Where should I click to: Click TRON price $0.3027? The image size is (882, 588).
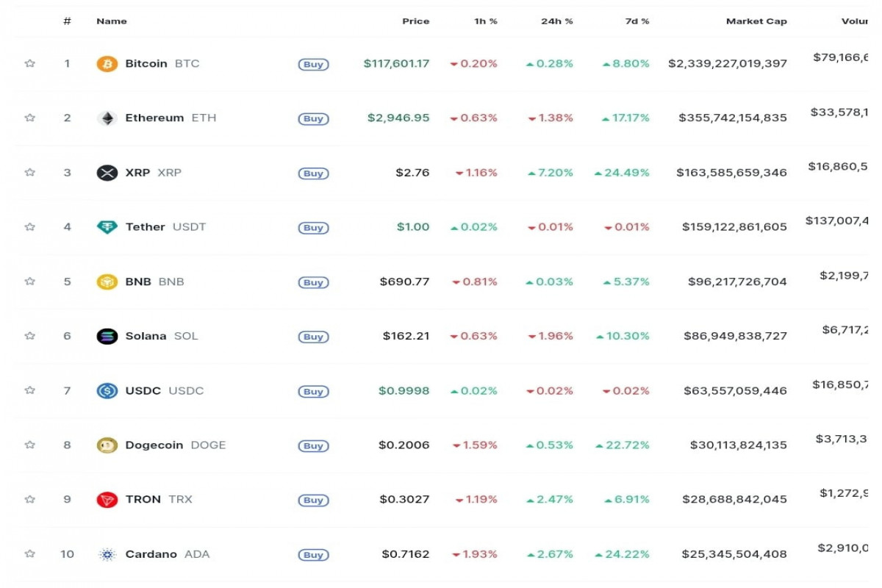404,499
